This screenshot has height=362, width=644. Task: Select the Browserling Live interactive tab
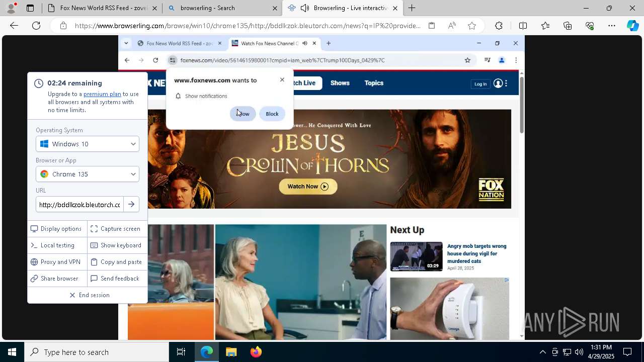click(343, 8)
